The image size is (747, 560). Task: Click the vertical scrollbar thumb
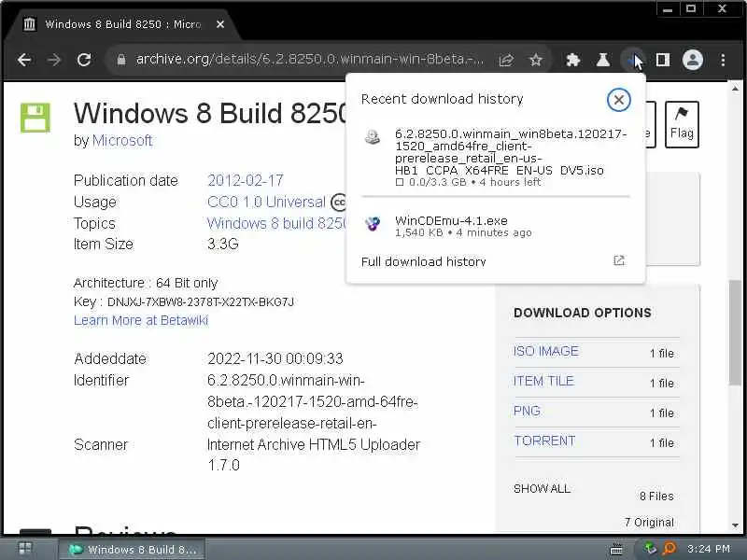[735, 333]
